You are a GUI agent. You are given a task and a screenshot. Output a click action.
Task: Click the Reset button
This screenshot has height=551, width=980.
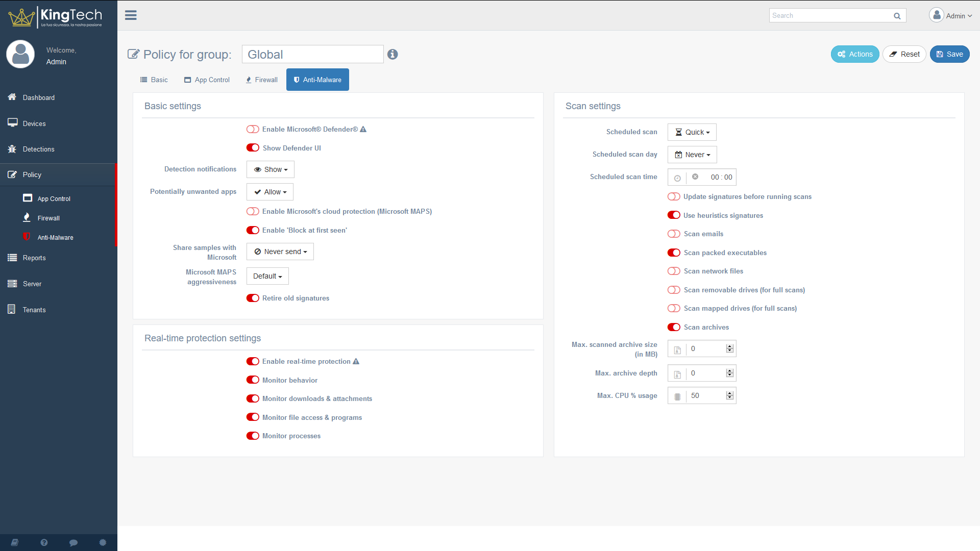click(904, 54)
